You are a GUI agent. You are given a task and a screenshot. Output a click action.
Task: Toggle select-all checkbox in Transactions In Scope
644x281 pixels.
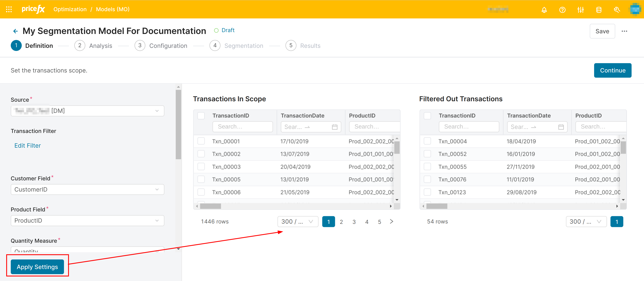201,116
